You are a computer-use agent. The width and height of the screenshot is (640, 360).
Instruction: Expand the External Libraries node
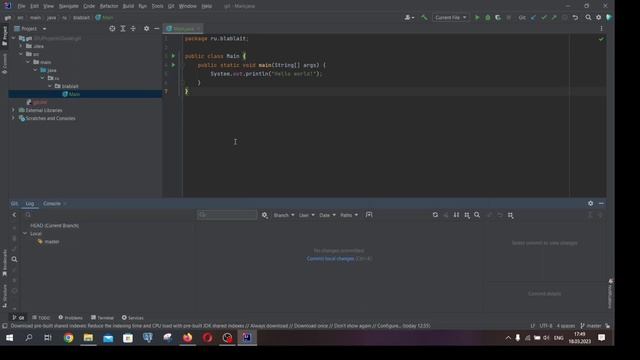coord(13,110)
